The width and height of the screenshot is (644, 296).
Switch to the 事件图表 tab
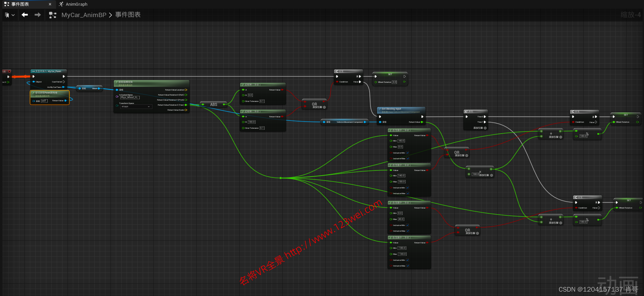point(20,4)
